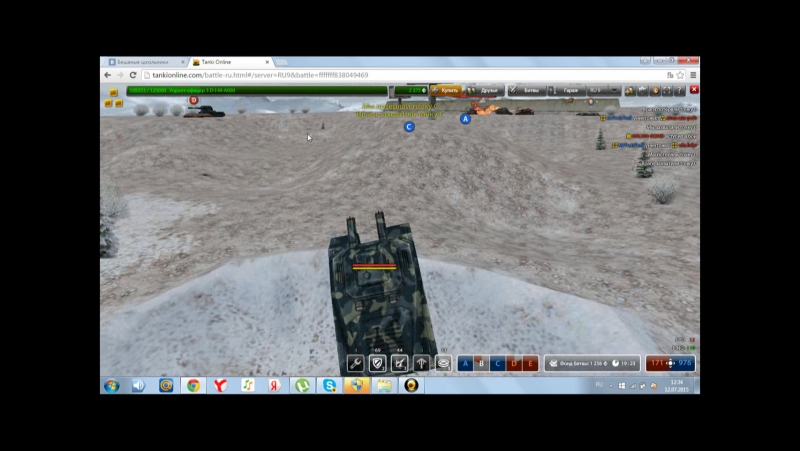Open the 'Друзья' friends panel
The width and height of the screenshot is (800, 451).
(485, 90)
